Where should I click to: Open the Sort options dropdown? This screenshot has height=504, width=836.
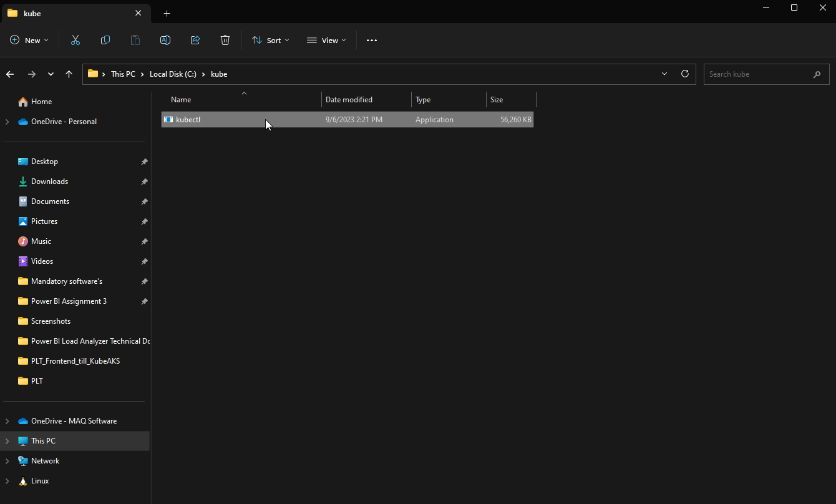[270, 40]
